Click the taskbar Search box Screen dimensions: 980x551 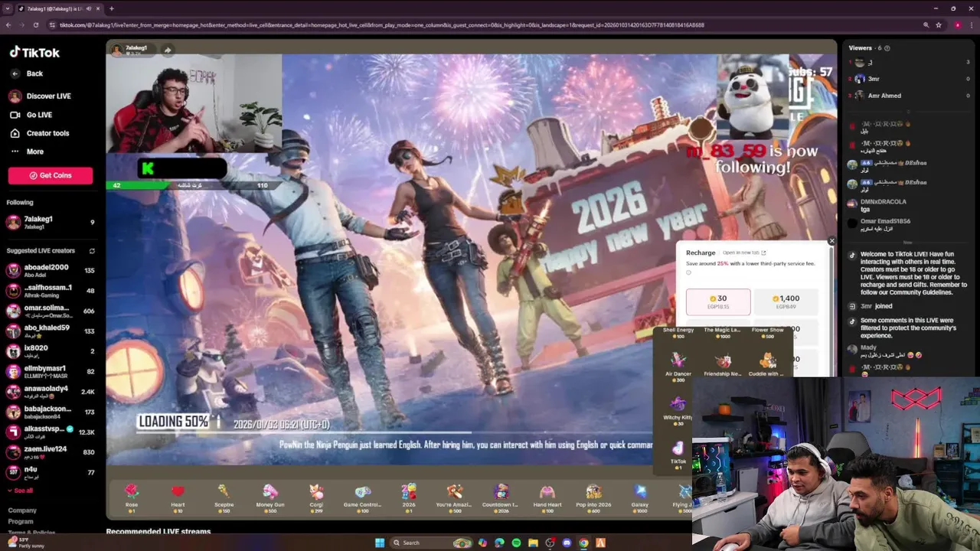pyautogui.click(x=433, y=543)
